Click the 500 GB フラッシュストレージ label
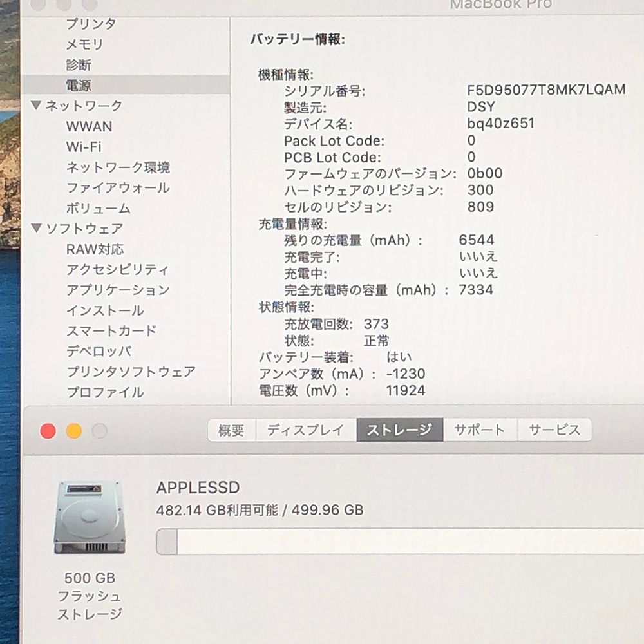The image size is (644, 644). coord(90,596)
